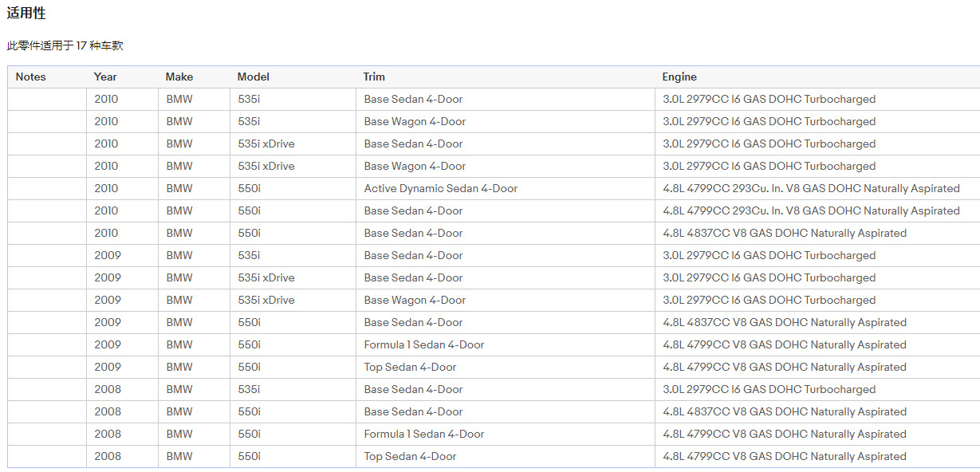
Task: Click the Trim column header
Action: pyautogui.click(x=374, y=77)
